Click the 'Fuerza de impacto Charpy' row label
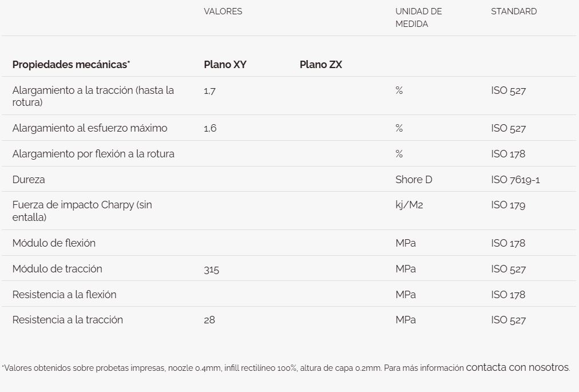 click(x=82, y=211)
